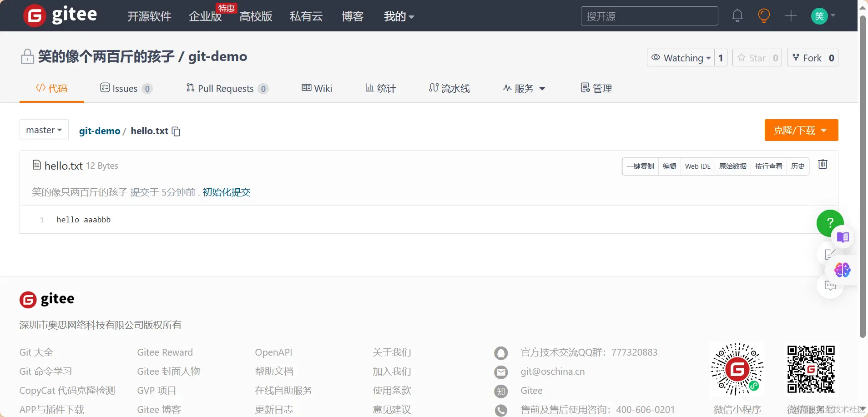
Task: Open the green help question button
Action: click(x=830, y=223)
